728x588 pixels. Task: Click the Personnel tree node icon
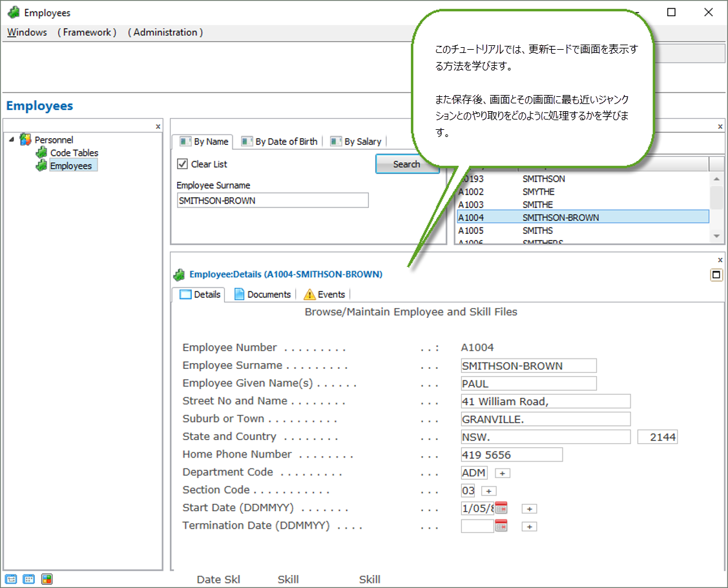tap(25, 140)
